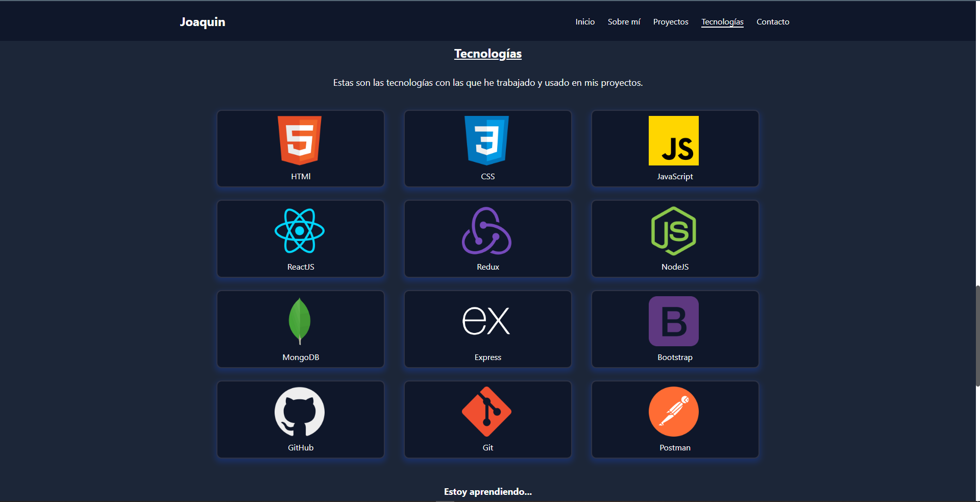Select the ReactJS atom icon
980x502 pixels.
[300, 231]
